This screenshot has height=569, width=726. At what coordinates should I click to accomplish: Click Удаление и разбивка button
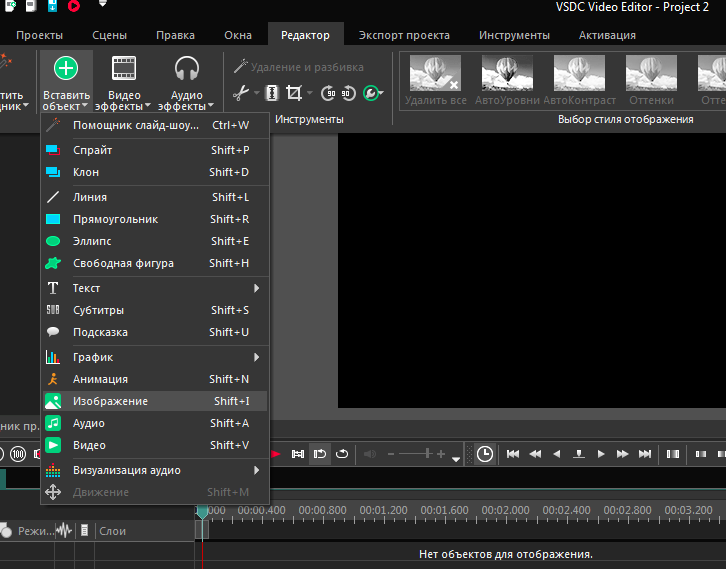pyautogui.click(x=299, y=67)
